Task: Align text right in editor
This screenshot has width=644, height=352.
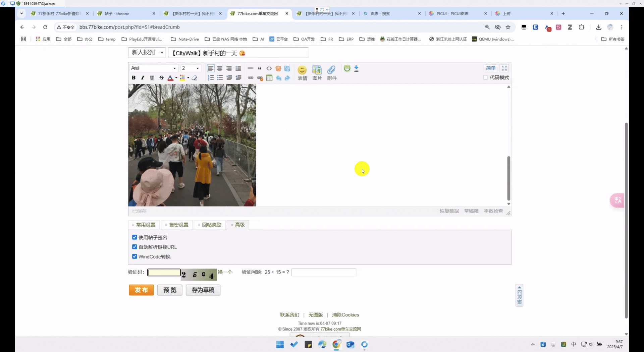Action: pyautogui.click(x=229, y=68)
